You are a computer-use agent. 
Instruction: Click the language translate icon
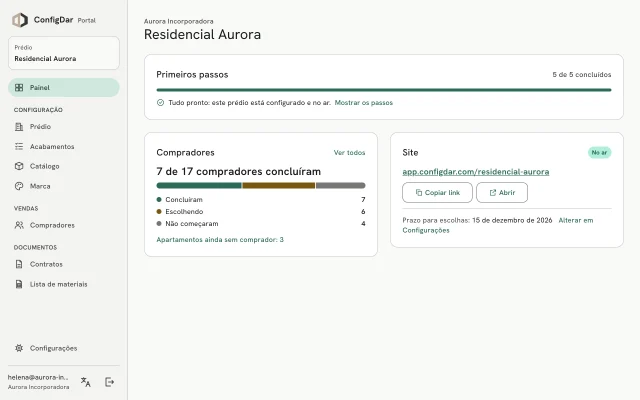tap(86, 382)
